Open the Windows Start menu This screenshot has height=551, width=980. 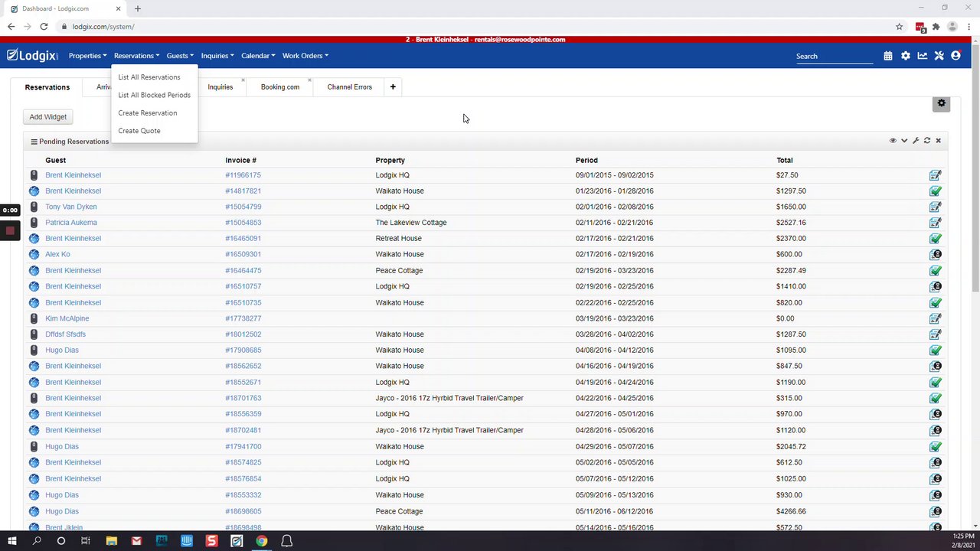coord(11,541)
